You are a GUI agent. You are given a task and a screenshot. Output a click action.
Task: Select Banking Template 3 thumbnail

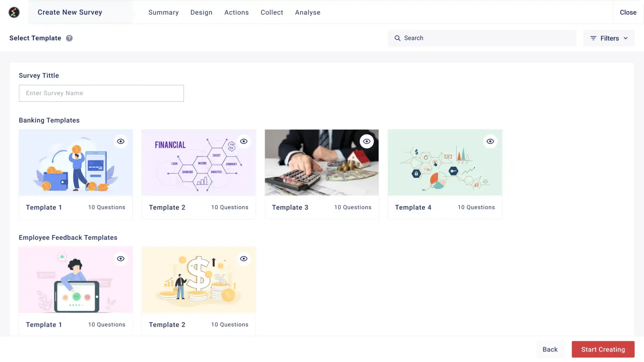(x=322, y=162)
